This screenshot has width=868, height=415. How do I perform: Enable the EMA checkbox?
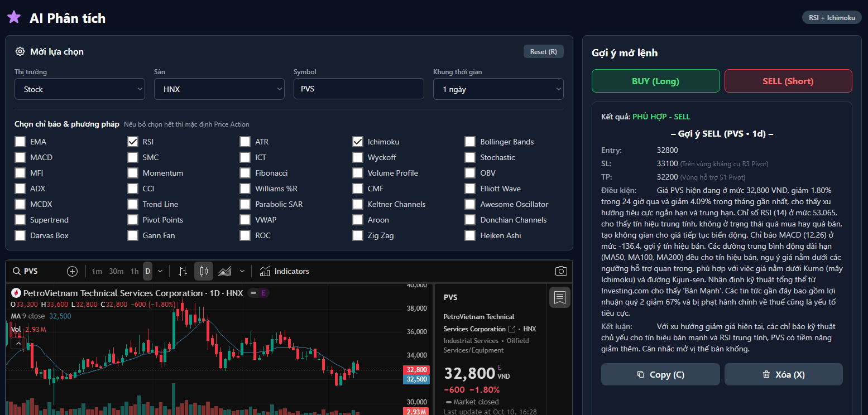20,142
